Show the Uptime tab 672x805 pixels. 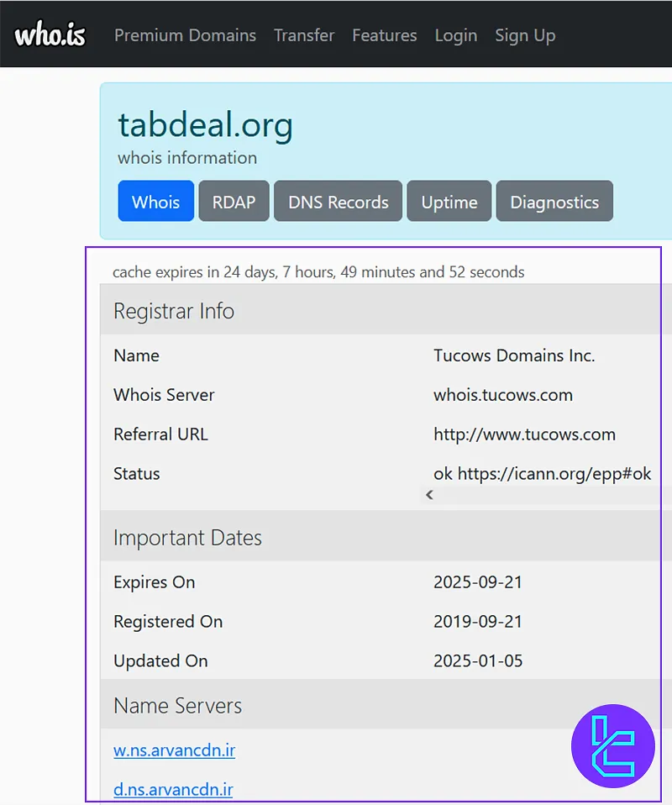[x=449, y=202]
